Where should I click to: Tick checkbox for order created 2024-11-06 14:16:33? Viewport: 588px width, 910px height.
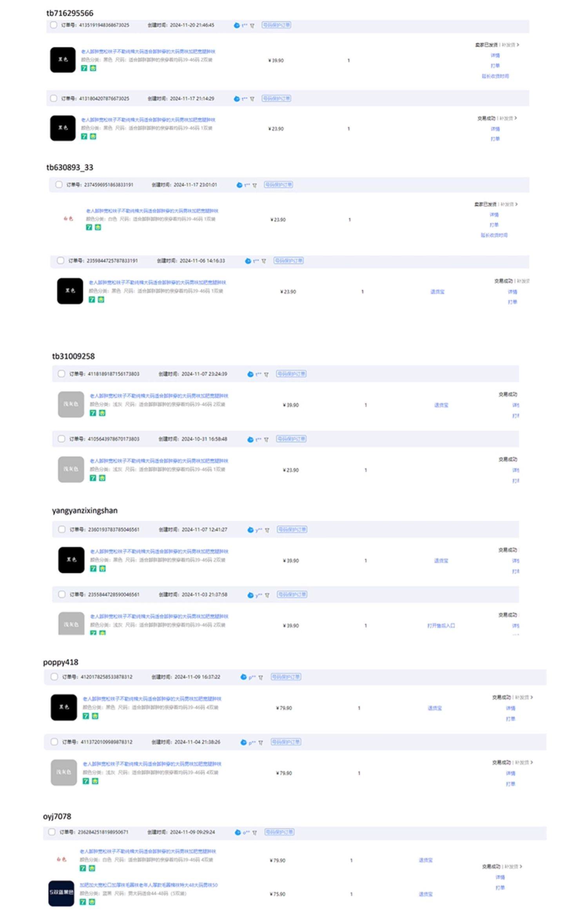point(60,261)
